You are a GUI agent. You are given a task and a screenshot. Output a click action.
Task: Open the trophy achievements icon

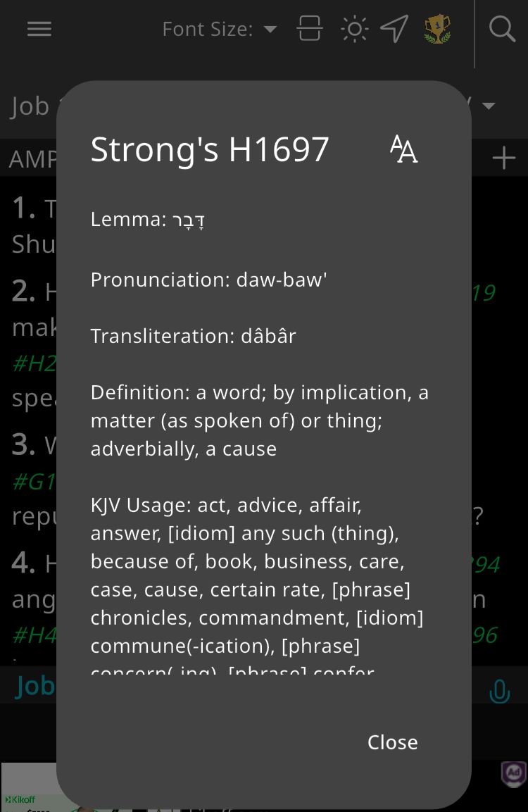point(437,29)
